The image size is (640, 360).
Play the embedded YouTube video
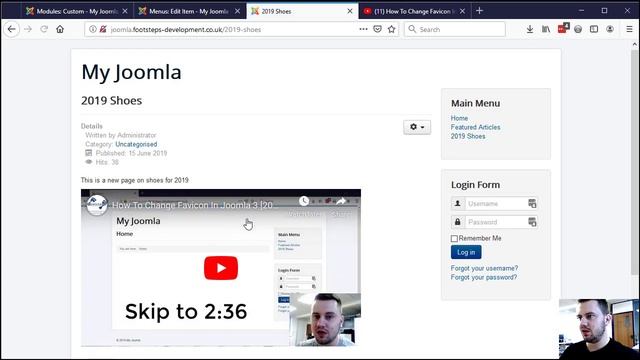point(221,268)
